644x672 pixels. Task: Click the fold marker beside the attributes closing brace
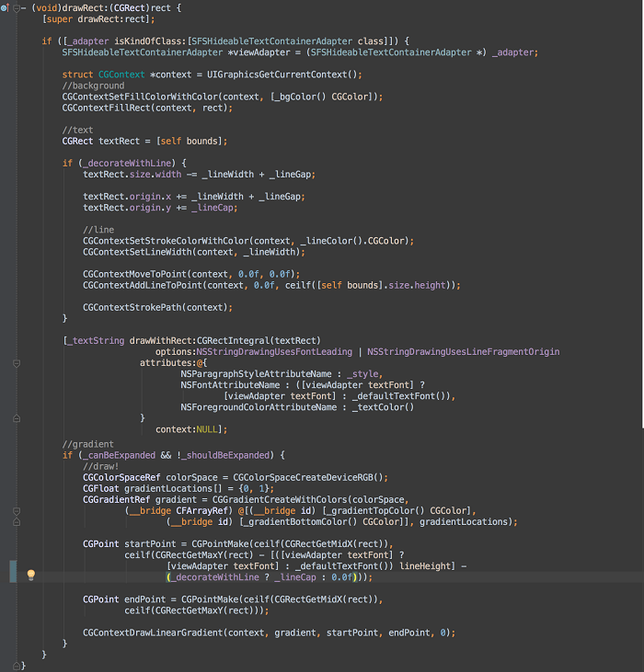click(x=16, y=417)
